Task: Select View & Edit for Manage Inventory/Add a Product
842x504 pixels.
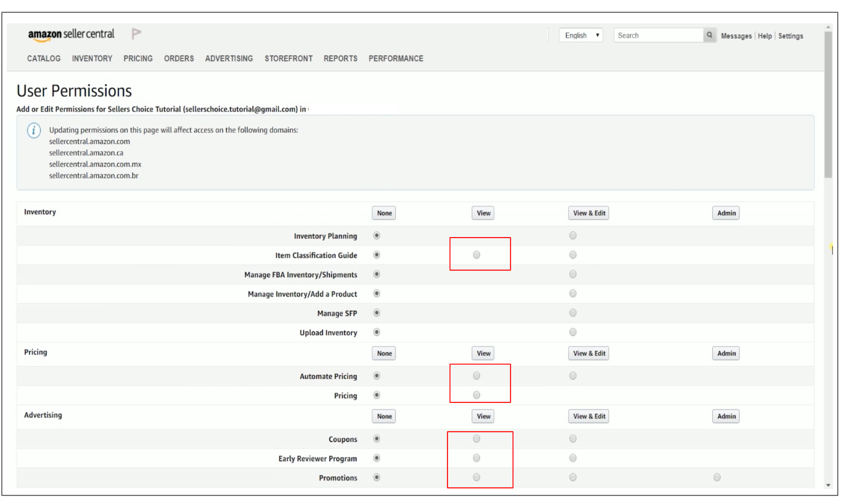Action: (x=573, y=294)
